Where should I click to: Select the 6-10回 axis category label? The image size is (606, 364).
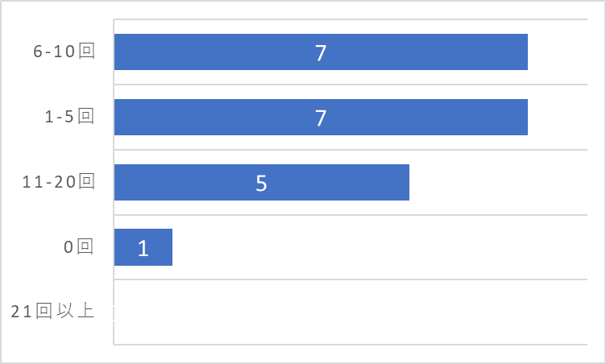tap(64, 51)
